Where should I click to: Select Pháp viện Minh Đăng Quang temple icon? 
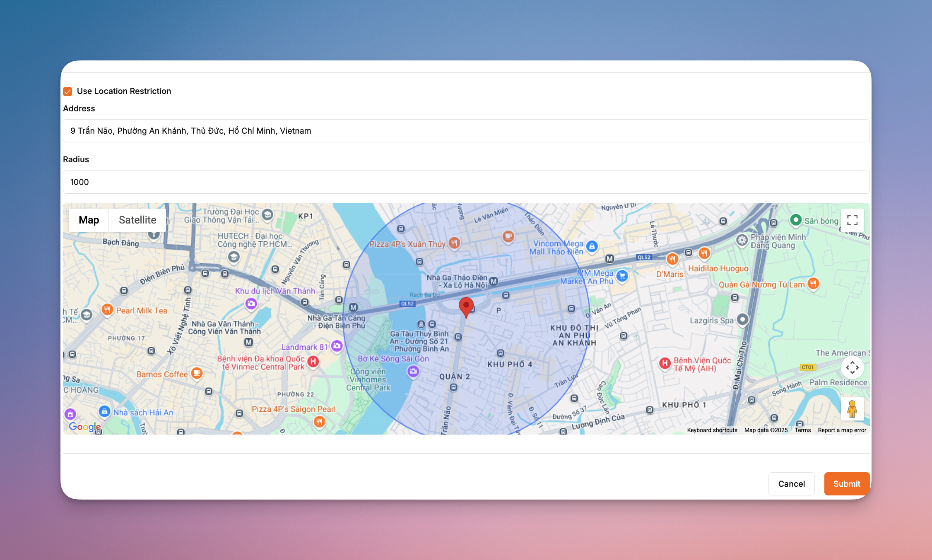742,240
